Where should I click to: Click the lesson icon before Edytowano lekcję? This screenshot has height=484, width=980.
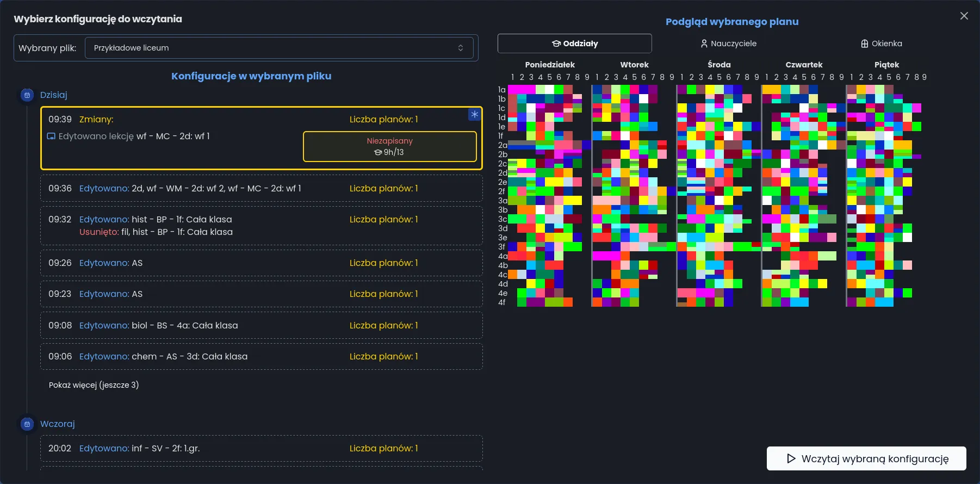51,136
